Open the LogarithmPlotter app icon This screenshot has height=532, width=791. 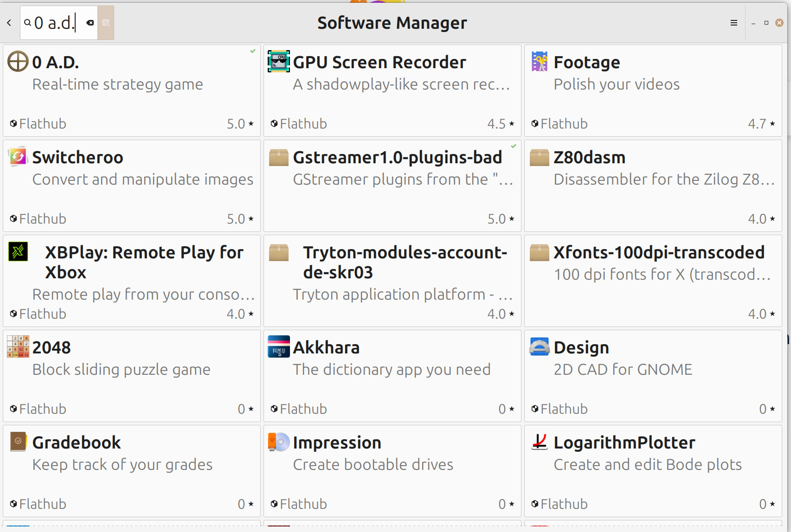(x=540, y=442)
